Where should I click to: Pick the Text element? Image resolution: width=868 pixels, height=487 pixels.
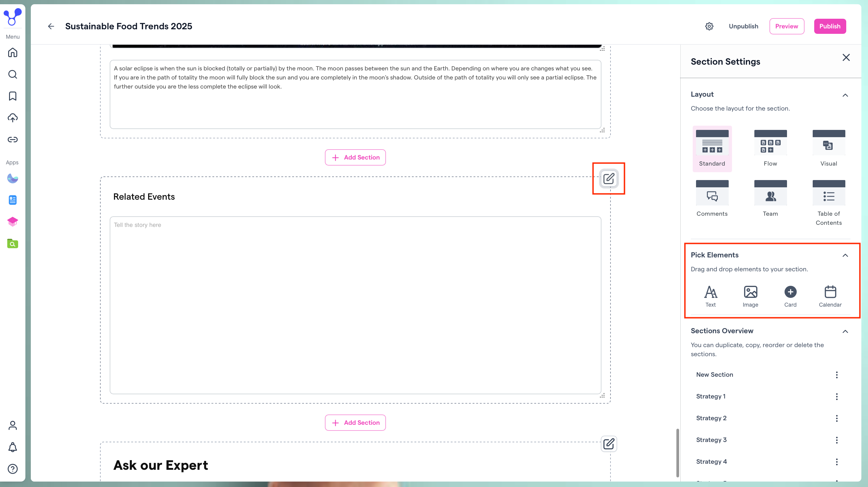711,296
